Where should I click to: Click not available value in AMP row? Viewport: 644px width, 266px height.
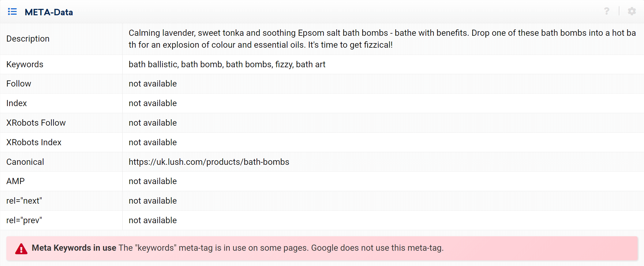coord(153,181)
